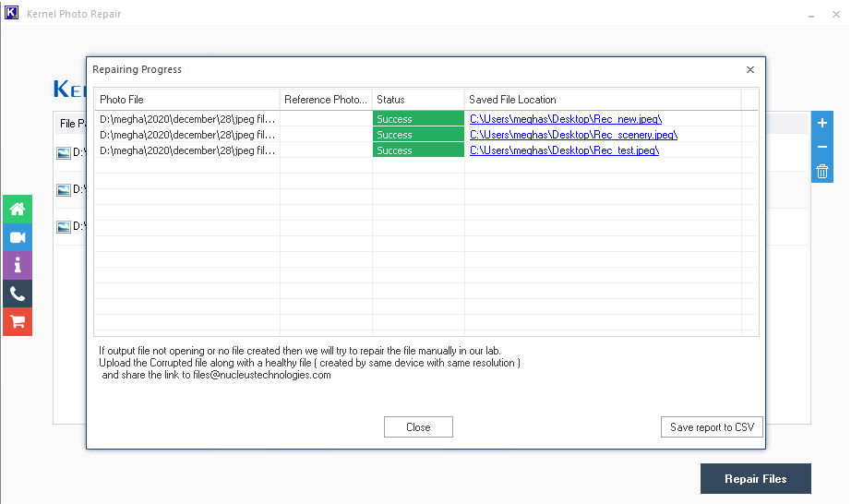Open the purple info sidebar icon
The image size is (851, 504).
[x=18, y=265]
